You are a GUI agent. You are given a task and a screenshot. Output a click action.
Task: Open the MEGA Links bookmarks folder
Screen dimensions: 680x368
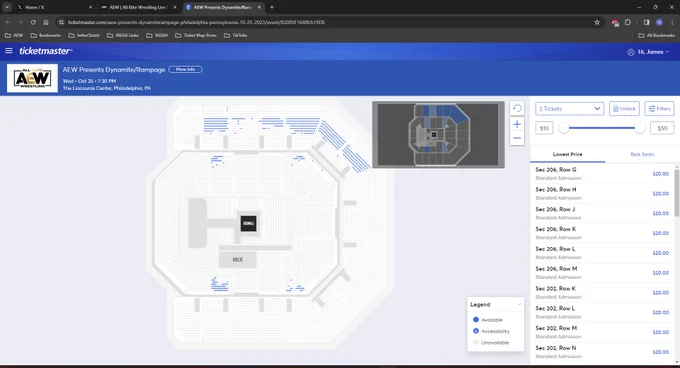pos(123,36)
